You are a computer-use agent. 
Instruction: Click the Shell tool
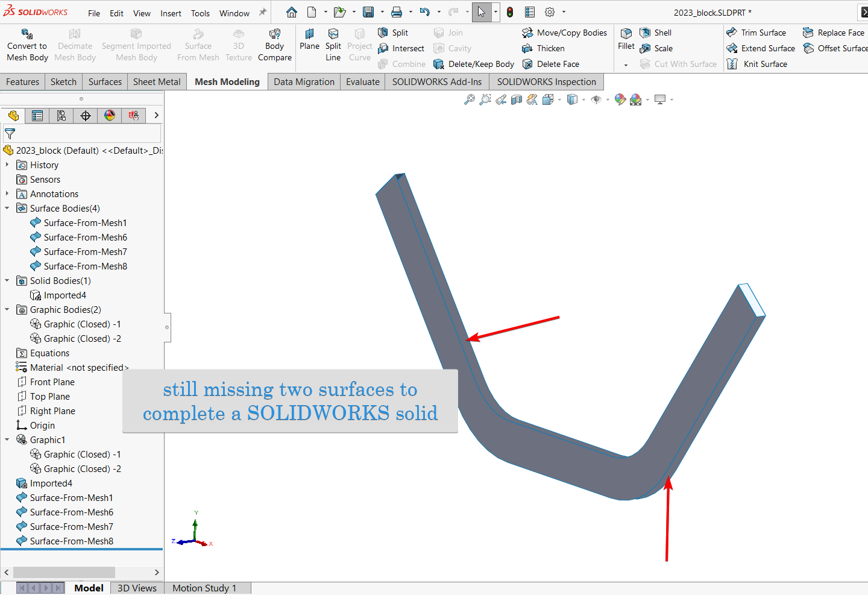coord(655,33)
